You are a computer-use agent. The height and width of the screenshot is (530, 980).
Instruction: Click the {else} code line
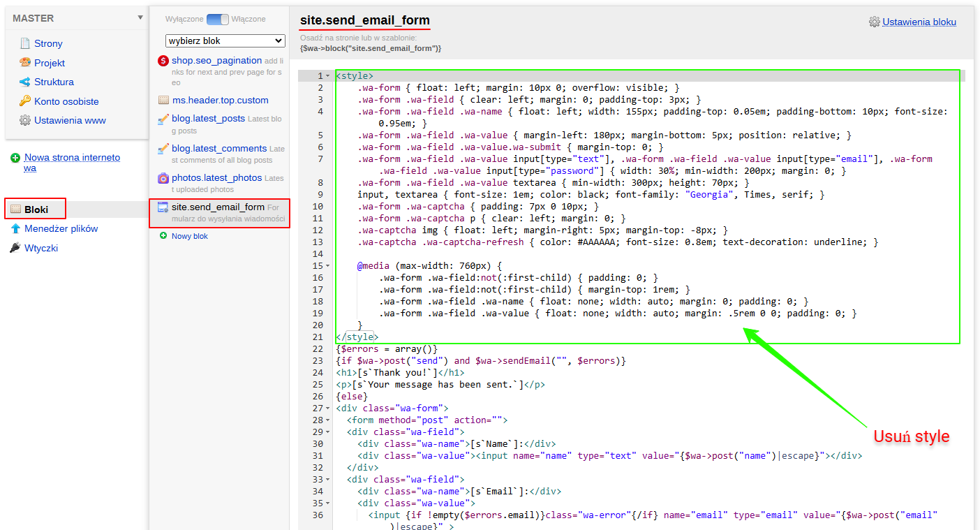pyautogui.click(x=352, y=397)
